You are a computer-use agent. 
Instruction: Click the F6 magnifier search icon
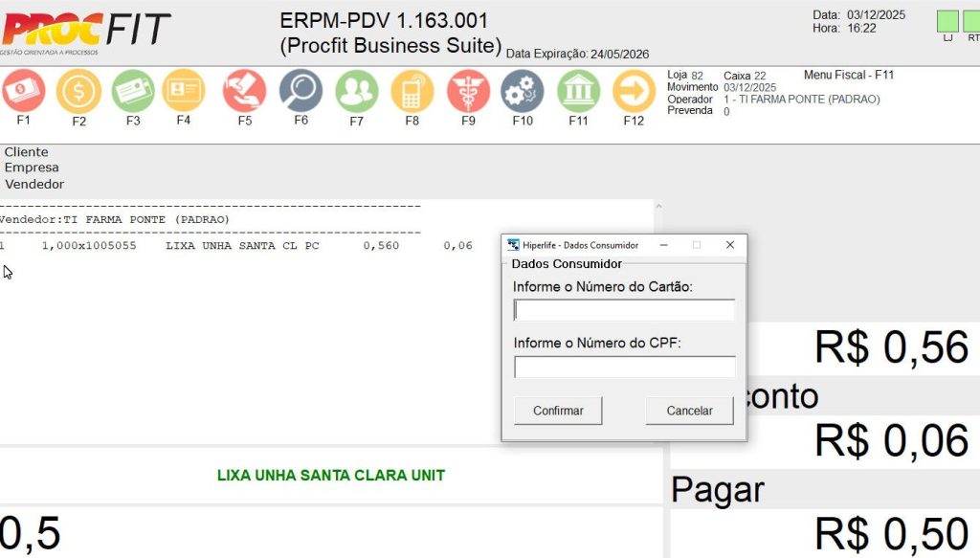pos(301,91)
